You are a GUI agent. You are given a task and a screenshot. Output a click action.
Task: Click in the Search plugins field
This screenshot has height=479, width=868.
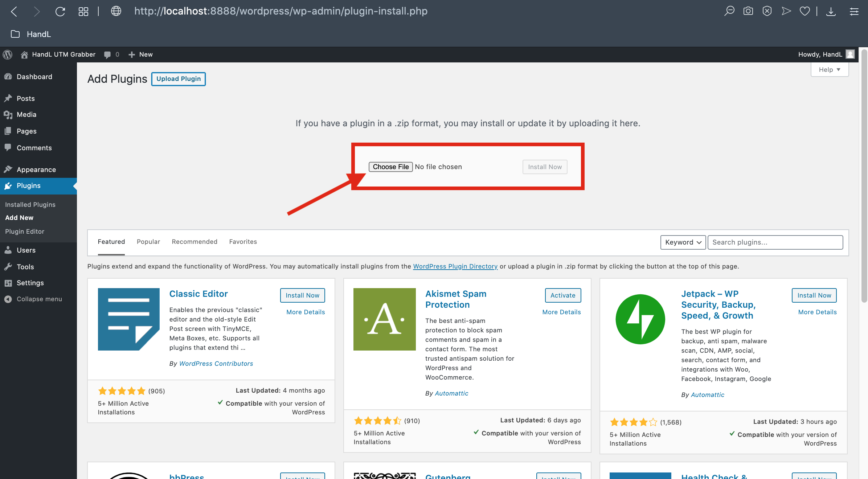click(x=775, y=242)
